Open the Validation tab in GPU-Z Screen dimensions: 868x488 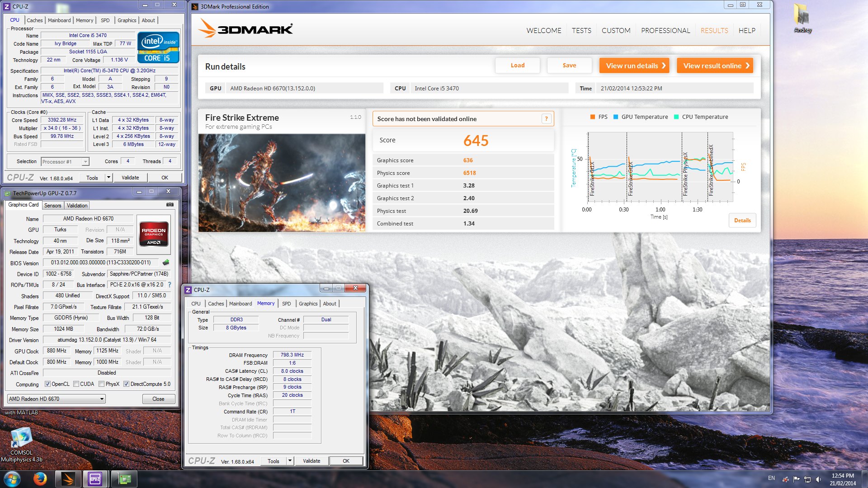pyautogui.click(x=77, y=205)
